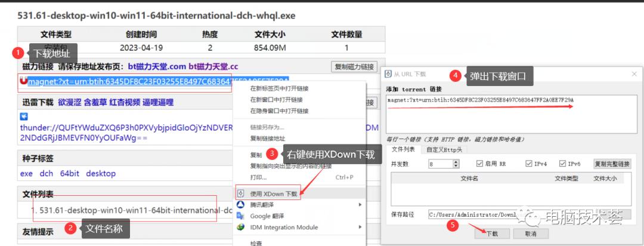Choose 打印... from the context menu
Image resolution: width=644 pixels, height=246 pixels.
[x=258, y=177]
